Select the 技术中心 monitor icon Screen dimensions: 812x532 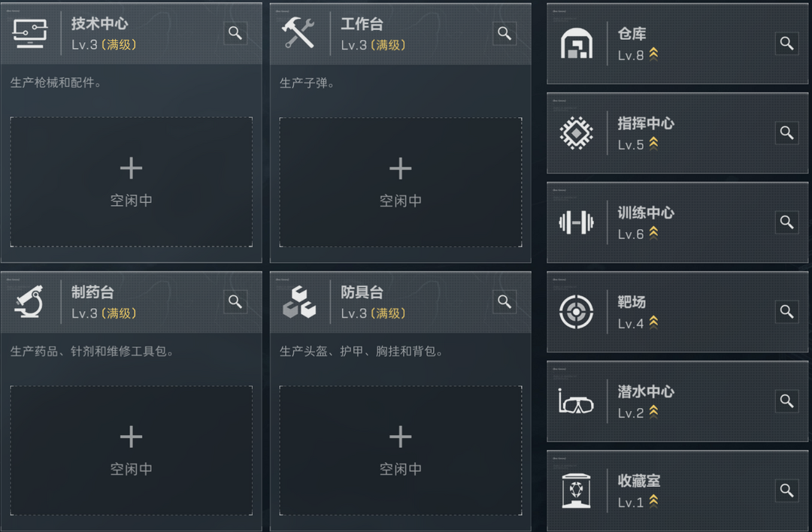click(30, 33)
